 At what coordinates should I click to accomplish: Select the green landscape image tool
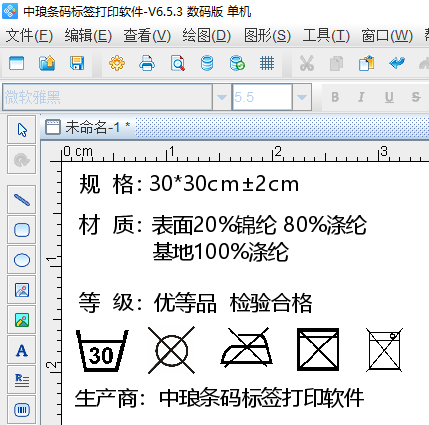coord(22,320)
